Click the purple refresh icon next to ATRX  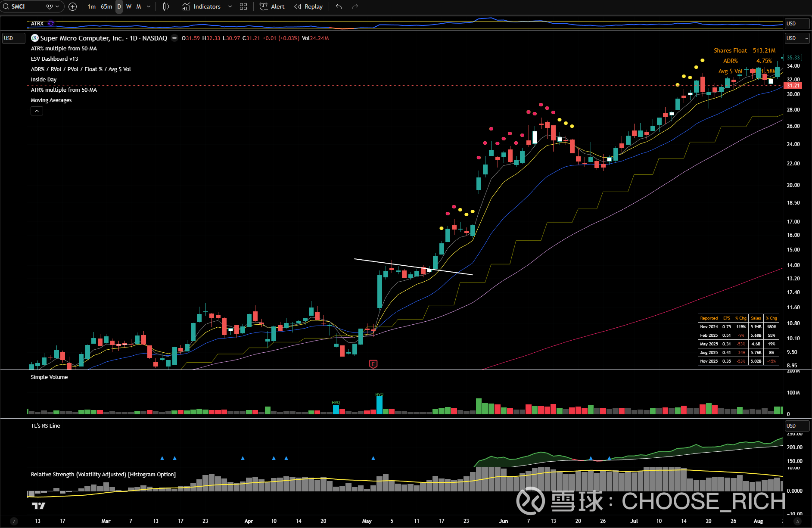click(51, 23)
